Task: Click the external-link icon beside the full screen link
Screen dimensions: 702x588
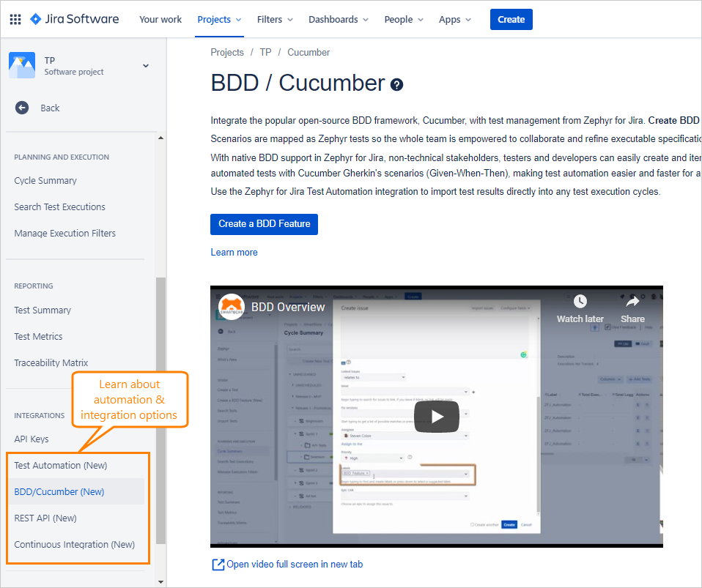Action: pos(218,564)
